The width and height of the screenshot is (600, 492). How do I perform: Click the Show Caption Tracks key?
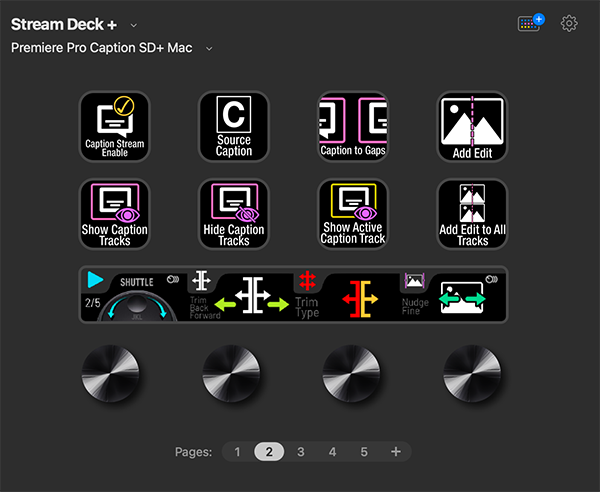click(114, 214)
